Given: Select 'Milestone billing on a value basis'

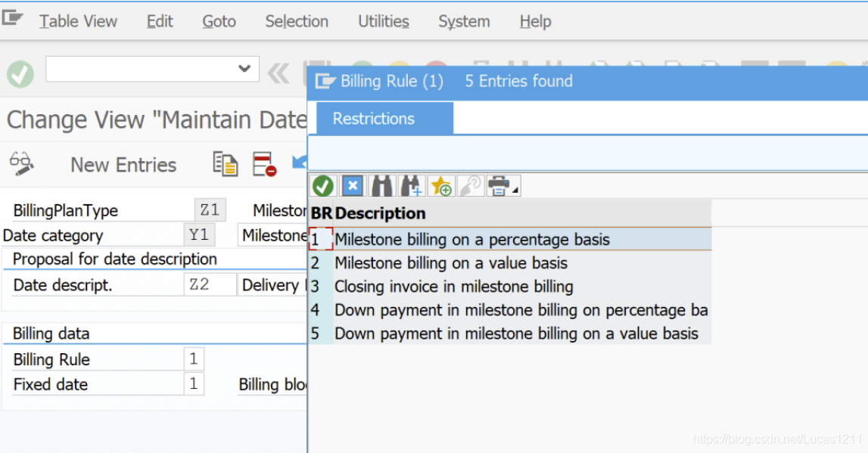Looking at the screenshot, I should pos(451,263).
